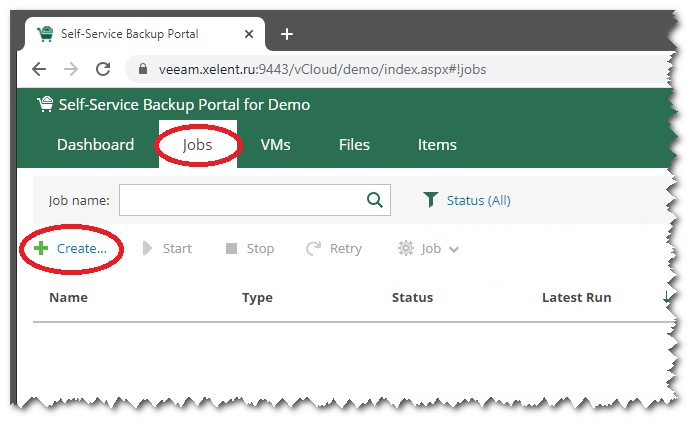
Task: Sort by the Type column header
Action: coord(257,298)
